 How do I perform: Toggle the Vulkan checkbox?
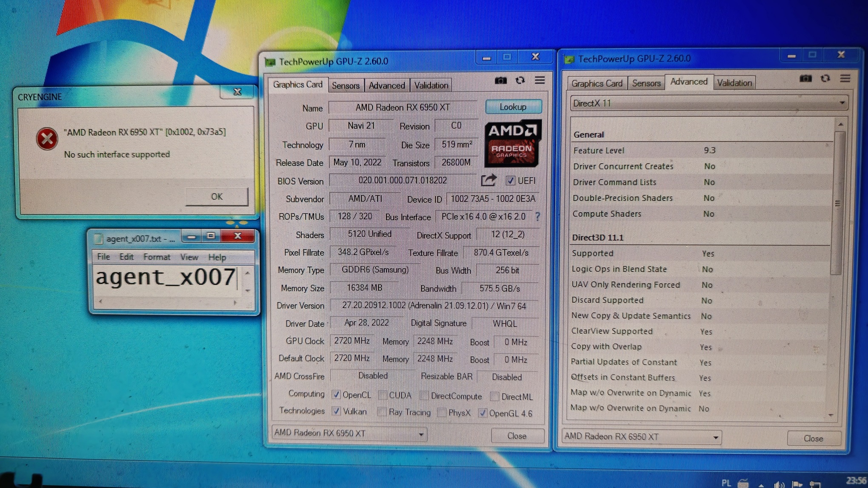(336, 411)
